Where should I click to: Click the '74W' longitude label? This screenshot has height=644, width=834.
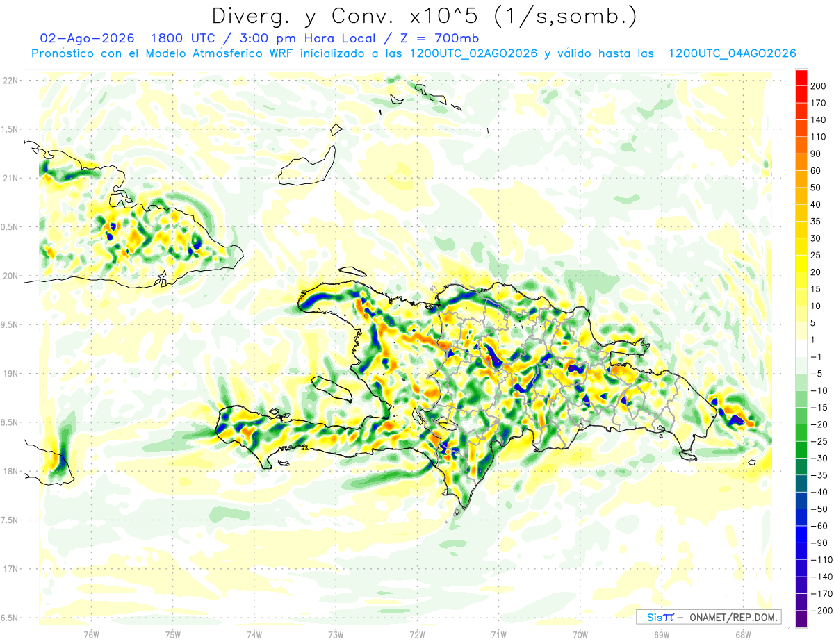click(x=254, y=634)
